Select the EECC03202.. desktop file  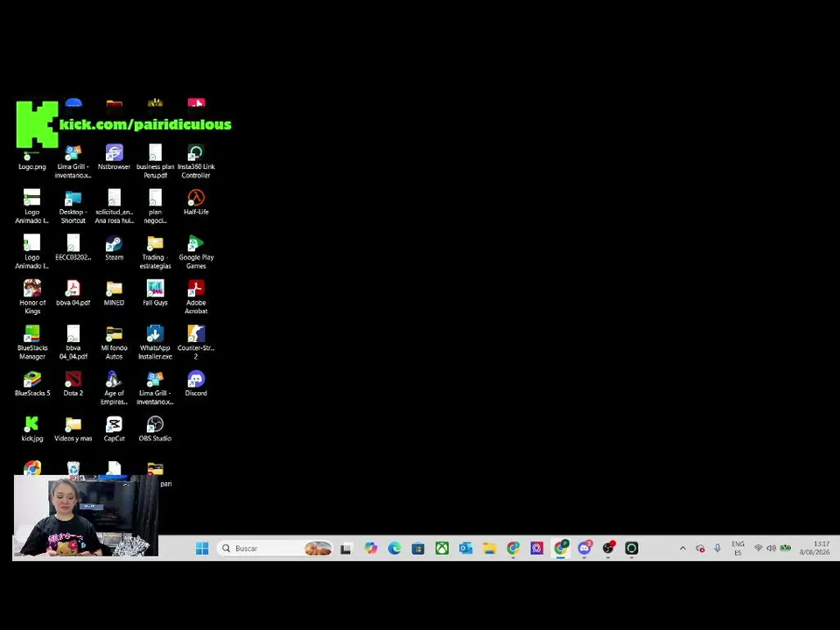pyautogui.click(x=73, y=248)
